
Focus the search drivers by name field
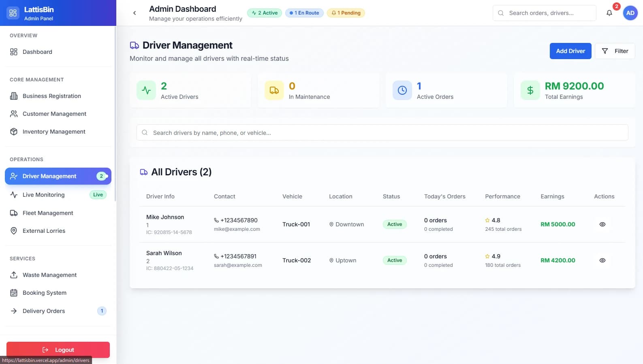pos(382,133)
